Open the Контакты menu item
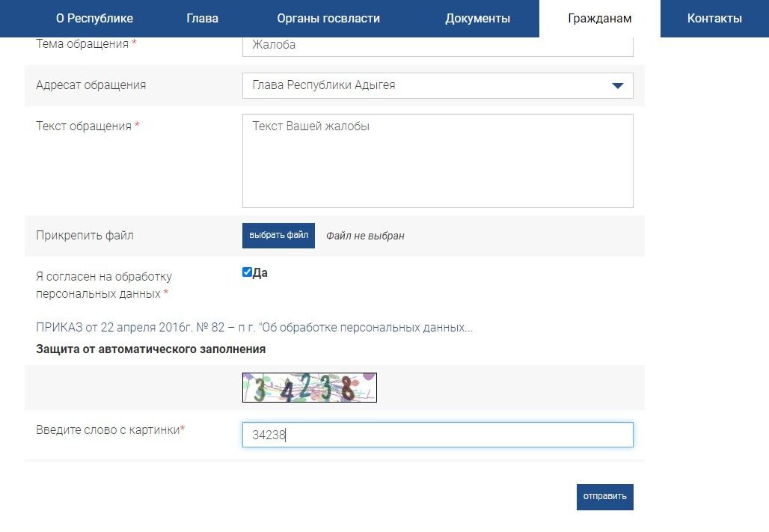Screen dimensions: 769x532 [714, 19]
